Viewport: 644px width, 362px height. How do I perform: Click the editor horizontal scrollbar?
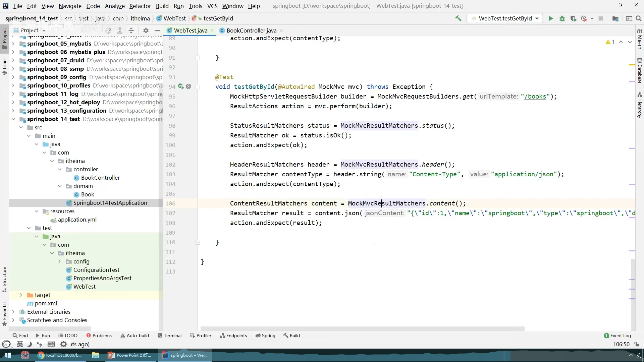362,328
